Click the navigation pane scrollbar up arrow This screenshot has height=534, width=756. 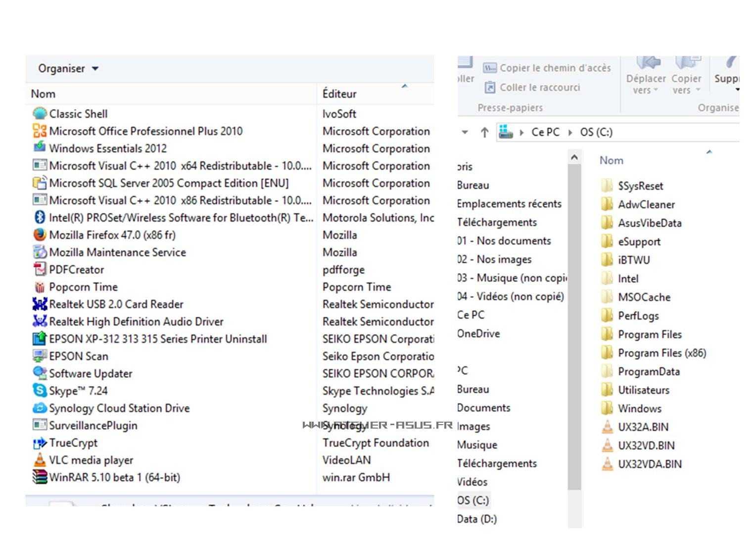tap(574, 157)
